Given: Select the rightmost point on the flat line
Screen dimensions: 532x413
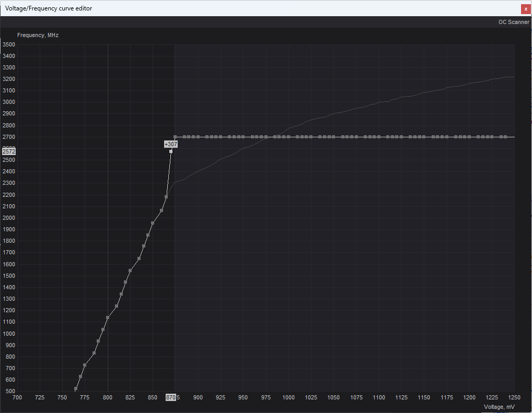Looking at the screenshot, I should click(x=505, y=137).
